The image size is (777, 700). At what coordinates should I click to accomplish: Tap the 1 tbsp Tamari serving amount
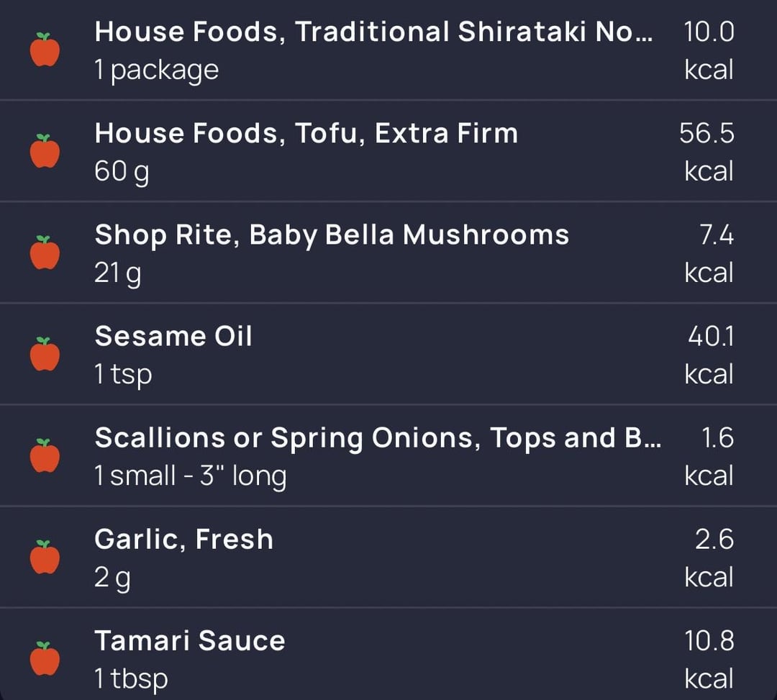pyautogui.click(x=132, y=678)
